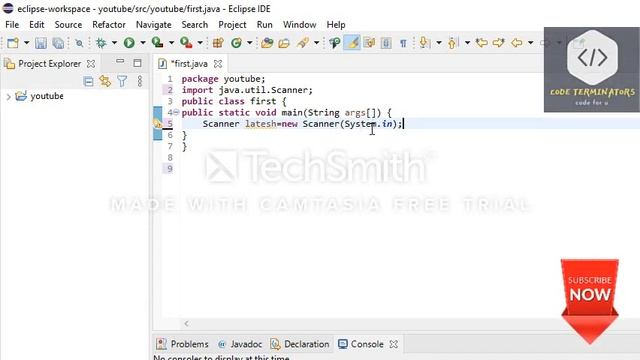Image resolution: width=640 pixels, height=360 pixels.
Task: Toggle the Java editor breadcrumb
Action: point(335,42)
